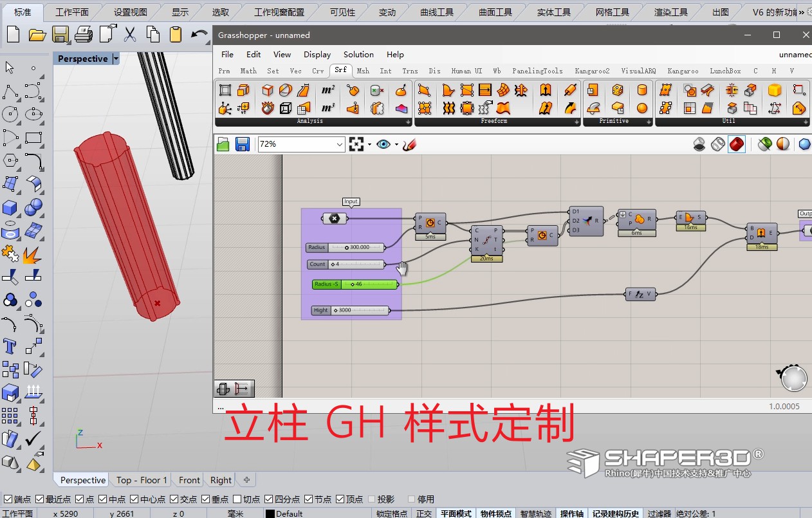This screenshot has width=812, height=518.
Task: Open the File menu in Grasshopper
Action: [227, 54]
